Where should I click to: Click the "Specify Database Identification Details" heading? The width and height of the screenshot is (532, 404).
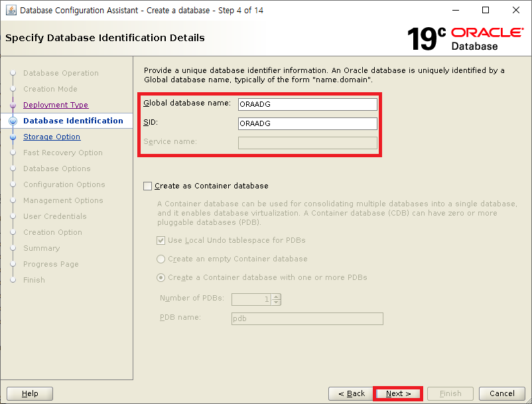coord(105,38)
